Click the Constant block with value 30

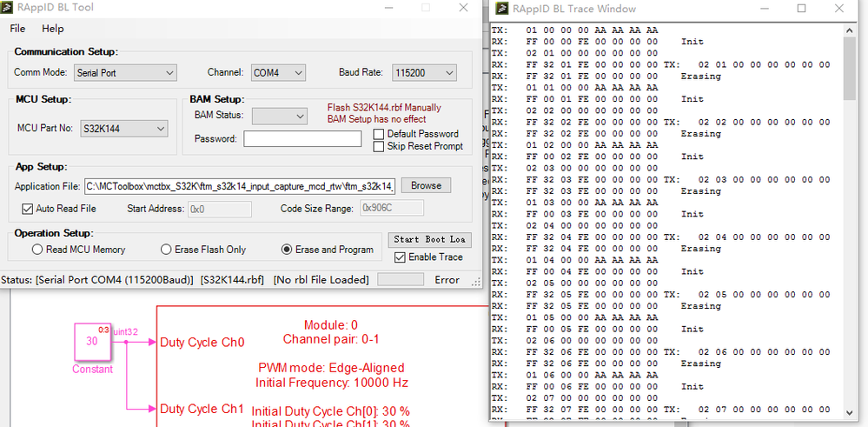click(92, 342)
